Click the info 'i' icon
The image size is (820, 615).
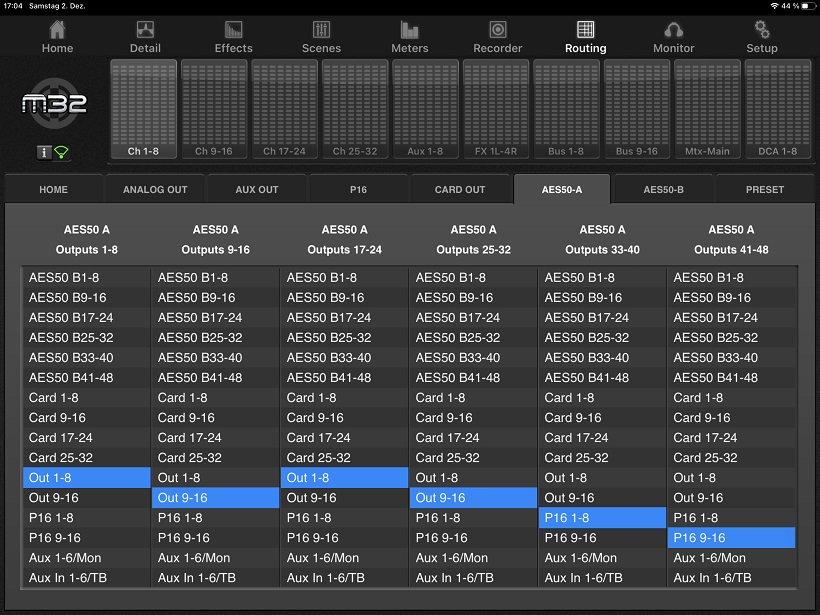(44, 152)
